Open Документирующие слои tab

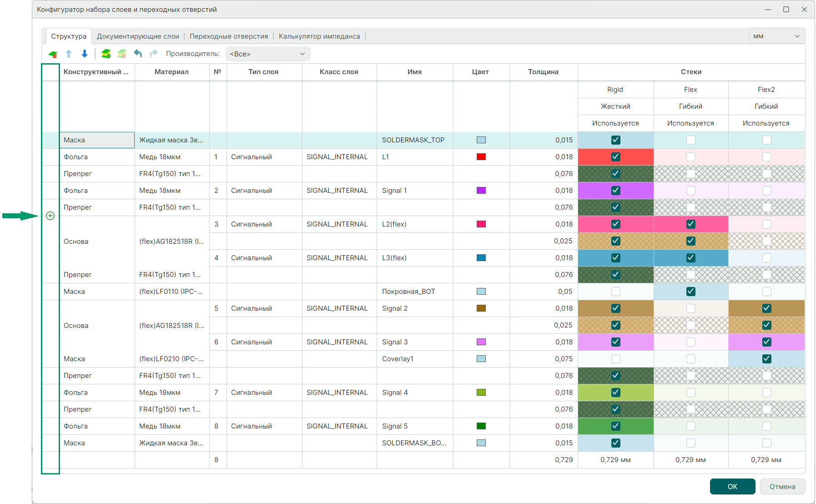138,36
